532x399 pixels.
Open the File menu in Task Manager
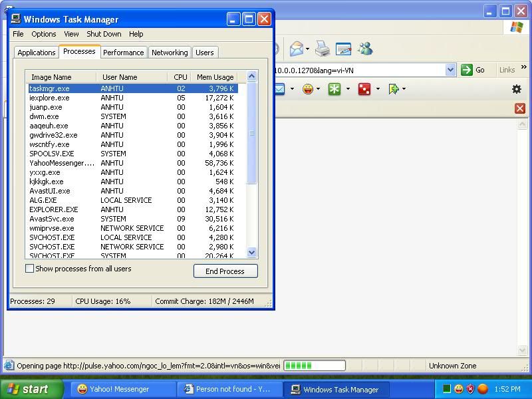(18, 34)
